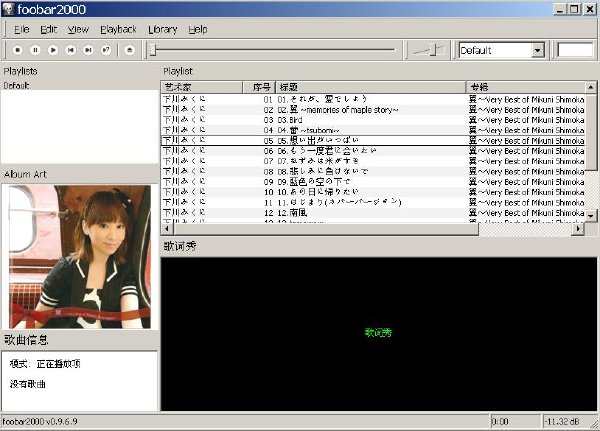Open the Edit menu

click(49, 29)
